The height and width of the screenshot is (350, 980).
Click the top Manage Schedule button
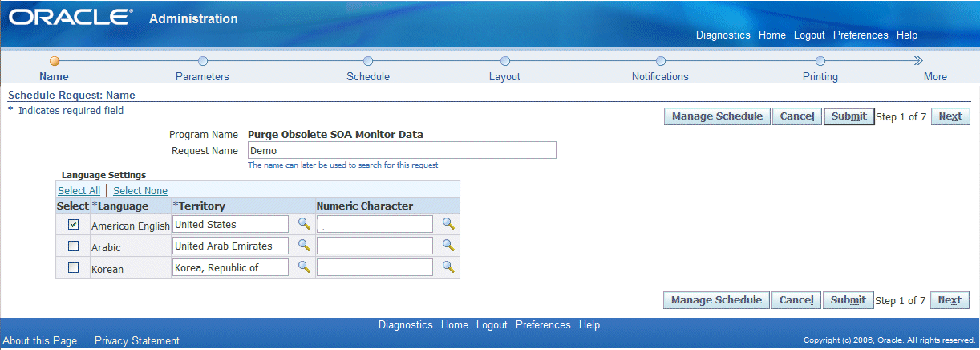pos(718,116)
